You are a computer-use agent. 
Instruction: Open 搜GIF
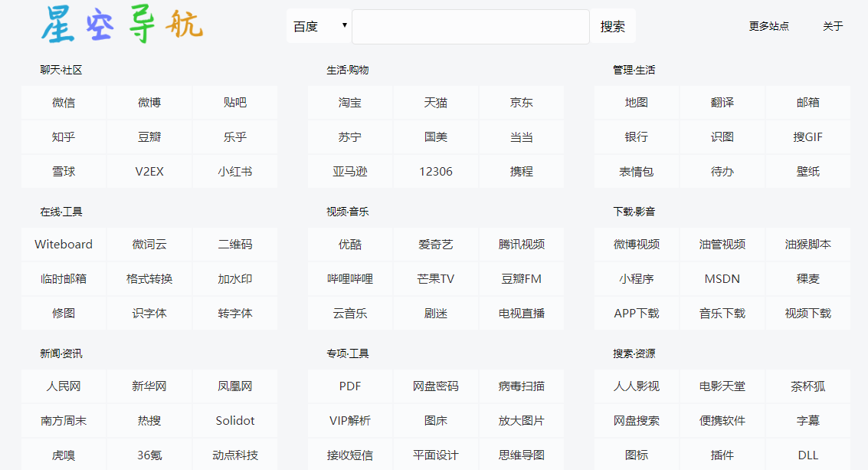point(808,137)
